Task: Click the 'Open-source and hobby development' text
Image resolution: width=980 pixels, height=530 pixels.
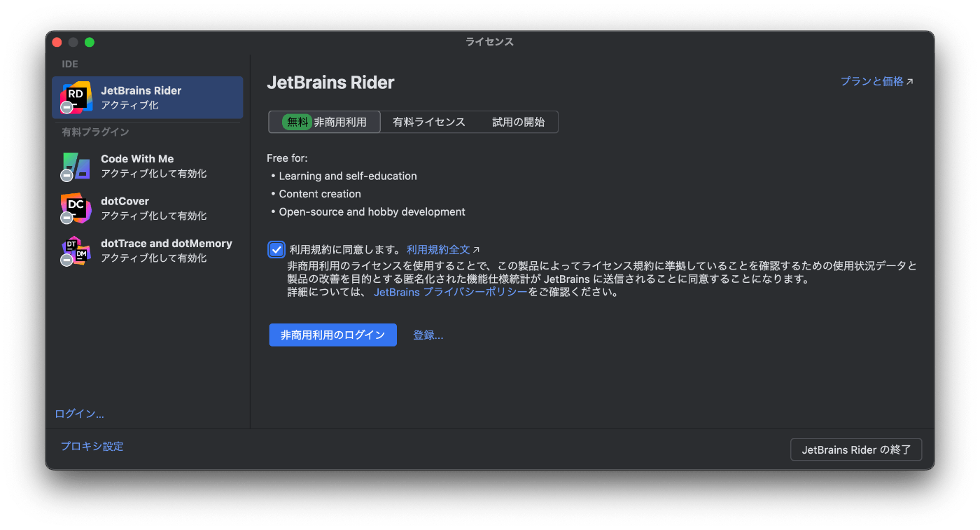Action: click(x=372, y=211)
